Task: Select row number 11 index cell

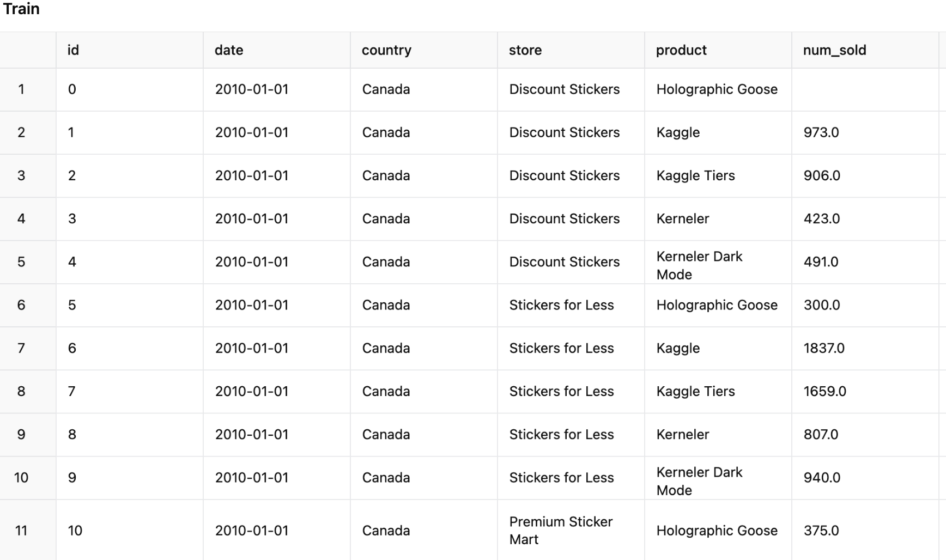Action: click(28, 531)
